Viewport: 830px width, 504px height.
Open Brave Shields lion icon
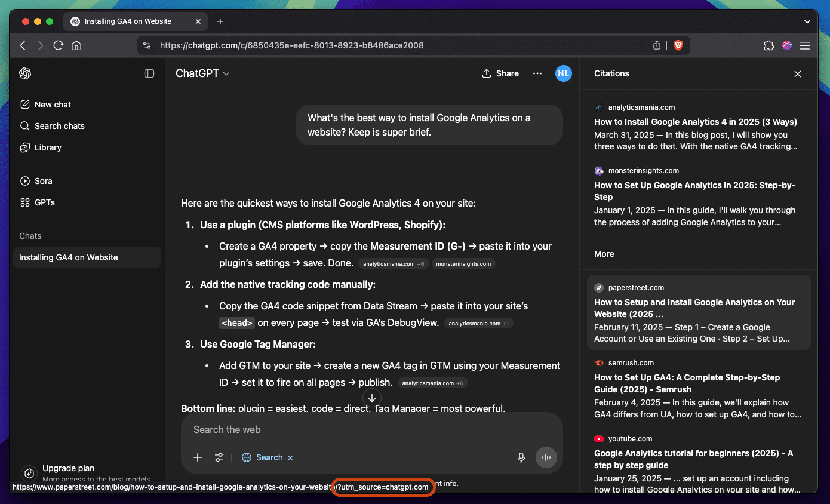(678, 45)
